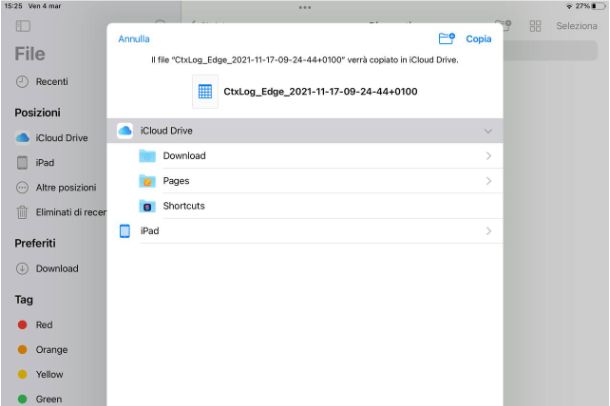Expand the Pages folder chevron
This screenshot has width=610, height=406.
[x=489, y=181]
